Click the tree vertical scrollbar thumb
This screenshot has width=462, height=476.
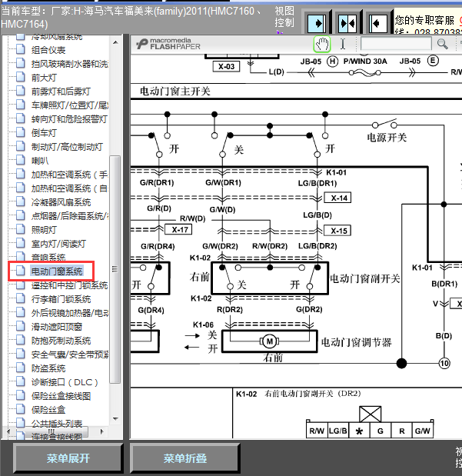point(115,270)
